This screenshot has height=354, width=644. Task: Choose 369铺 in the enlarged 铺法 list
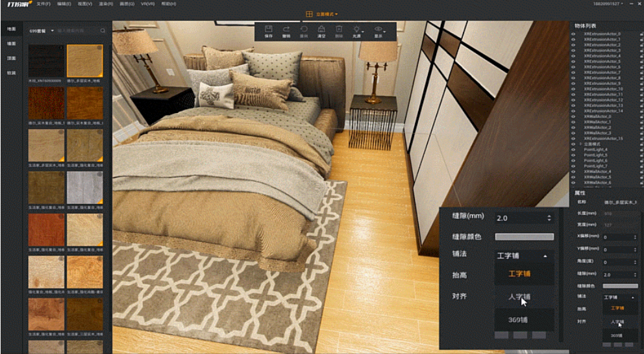tap(524, 320)
